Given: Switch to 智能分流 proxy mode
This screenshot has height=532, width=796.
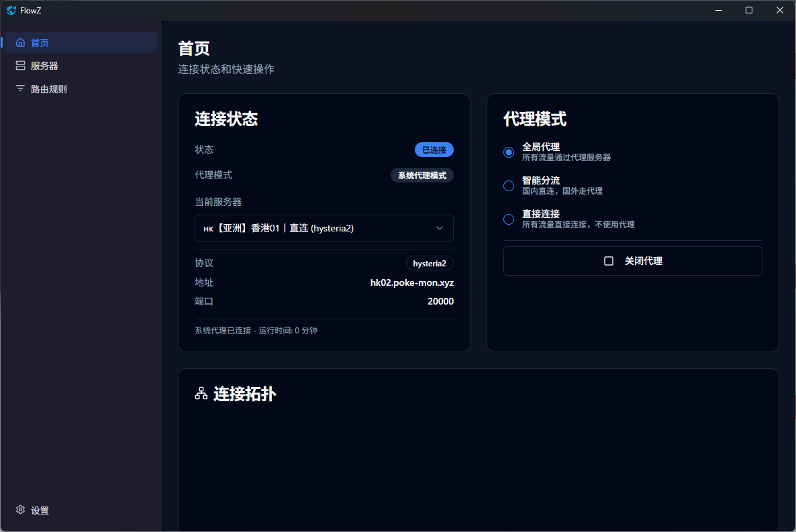Looking at the screenshot, I should tap(508, 186).
